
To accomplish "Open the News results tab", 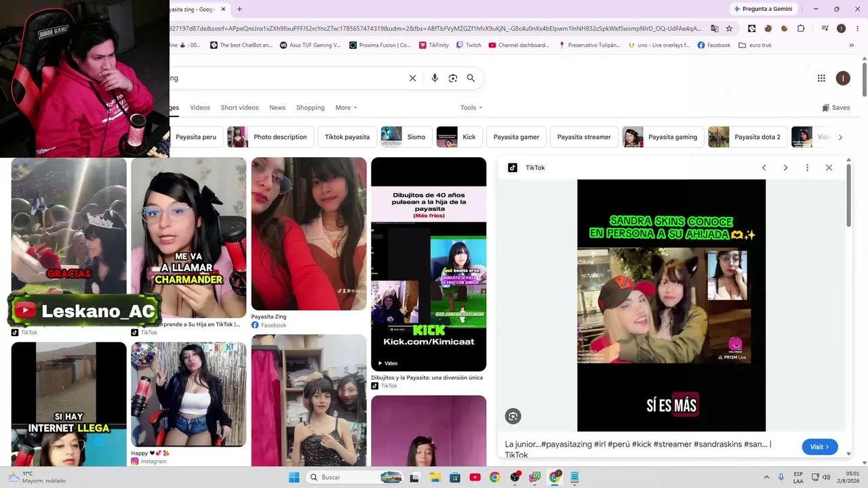I will coord(277,108).
